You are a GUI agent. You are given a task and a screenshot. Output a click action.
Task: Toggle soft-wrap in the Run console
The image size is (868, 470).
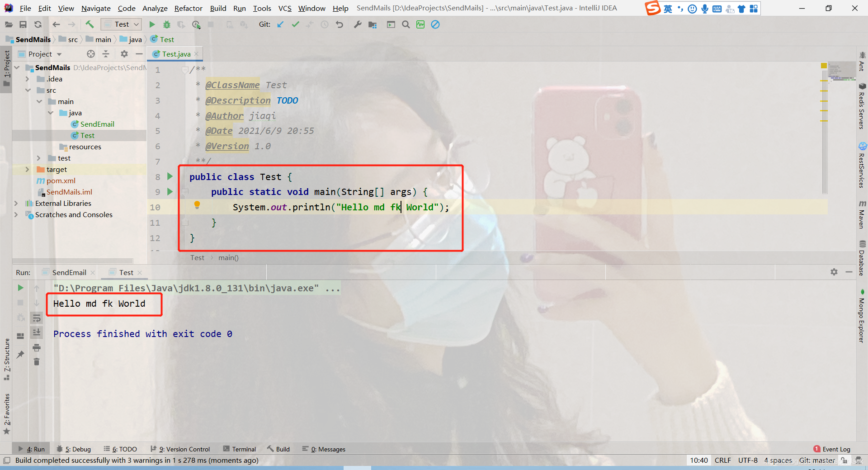[37, 318]
